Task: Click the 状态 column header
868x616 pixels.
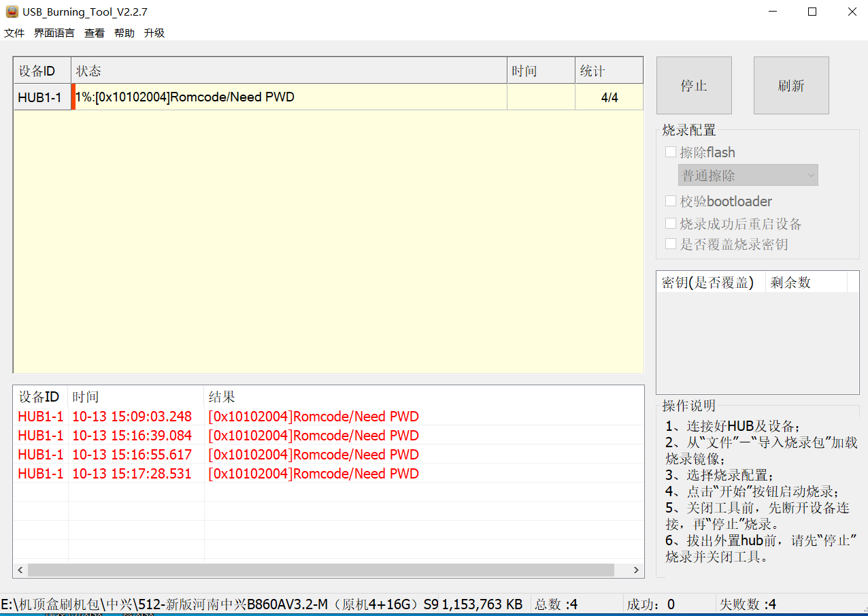Action: pyautogui.click(x=289, y=71)
